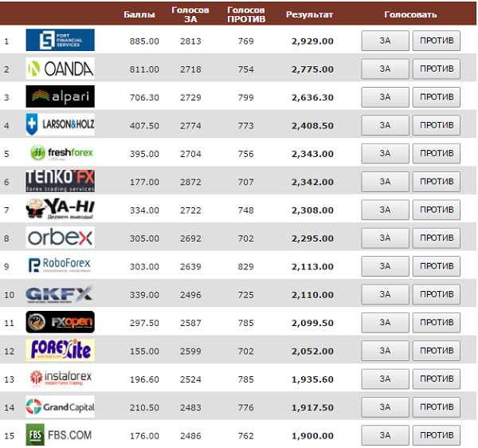The height and width of the screenshot is (448, 478).
Task: Select the result value 2,775.00
Action: [312, 69]
